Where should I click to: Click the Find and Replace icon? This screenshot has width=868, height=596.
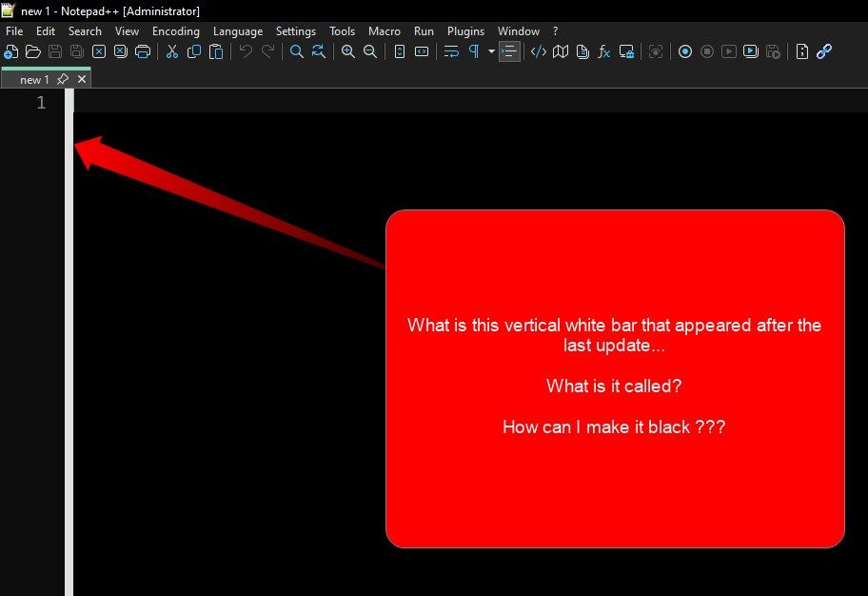tap(319, 51)
